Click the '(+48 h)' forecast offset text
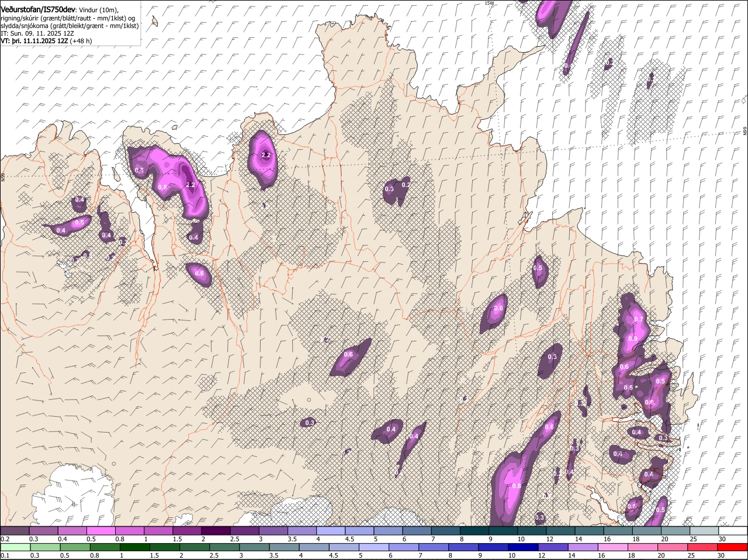 click(x=81, y=42)
